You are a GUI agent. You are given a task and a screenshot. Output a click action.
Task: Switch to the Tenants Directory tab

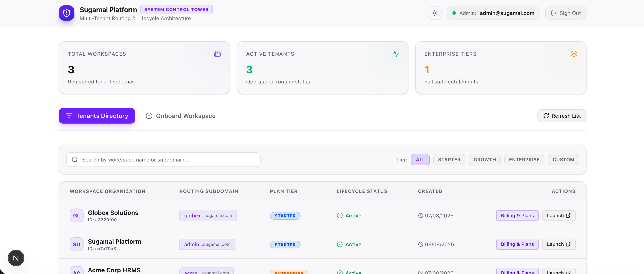tap(97, 116)
